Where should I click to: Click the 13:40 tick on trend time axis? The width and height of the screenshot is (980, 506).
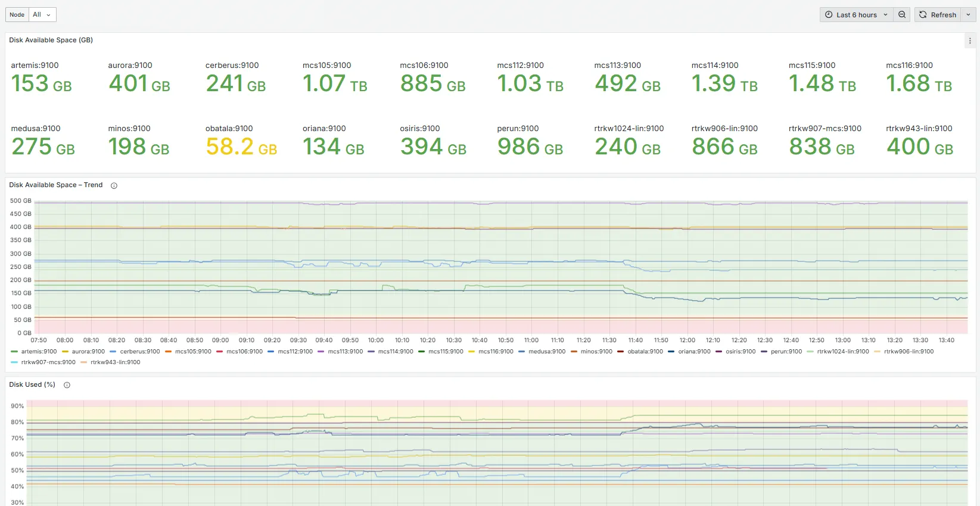tap(946, 340)
